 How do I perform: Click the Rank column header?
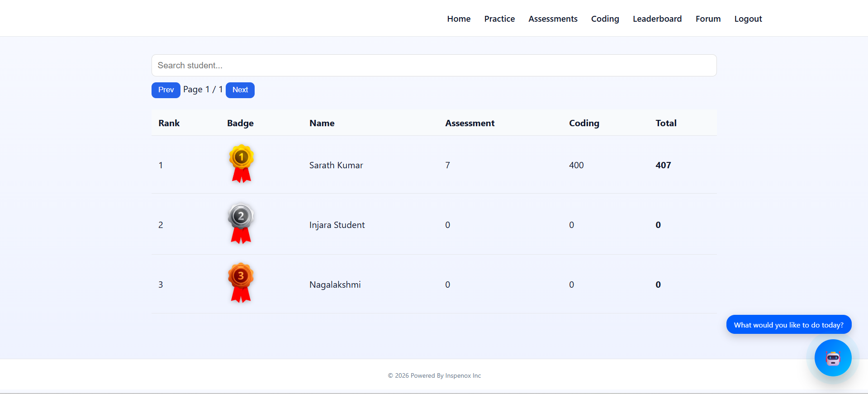(169, 123)
